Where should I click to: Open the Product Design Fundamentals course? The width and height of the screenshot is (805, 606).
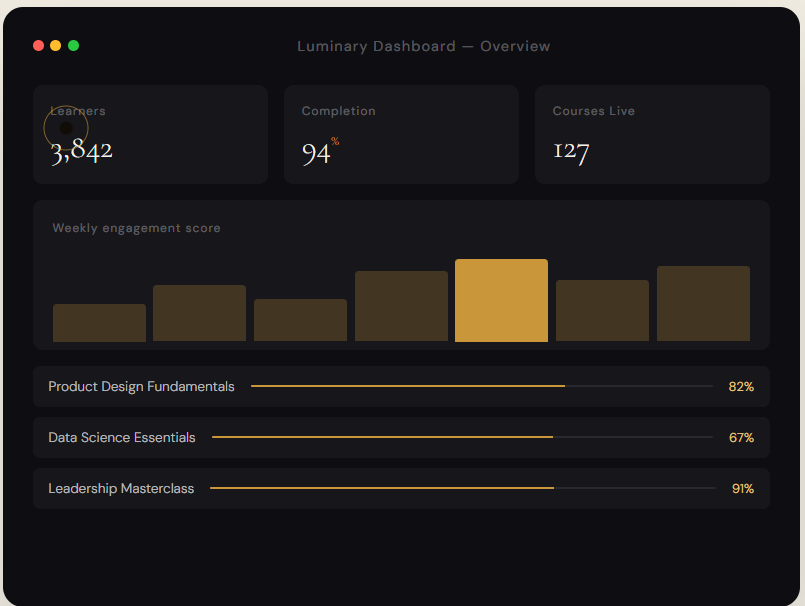[141, 387]
